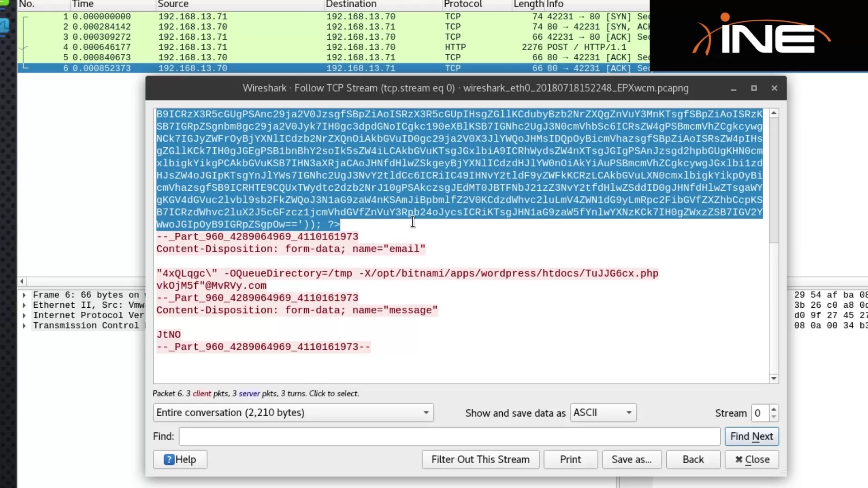Decrement the Stream number spinner
Viewport: 868px width, 488px height.
click(774, 417)
